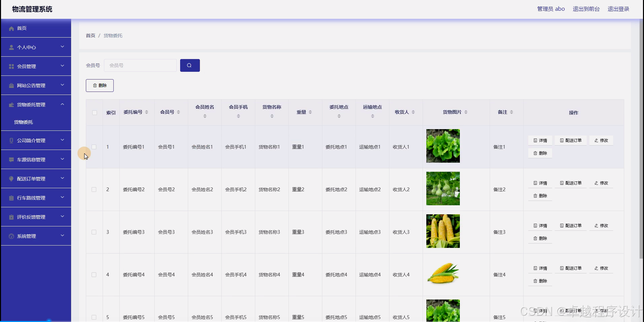Click 首页 in the breadcrumb
Viewport: 644px width, 322px height.
[x=91, y=36]
